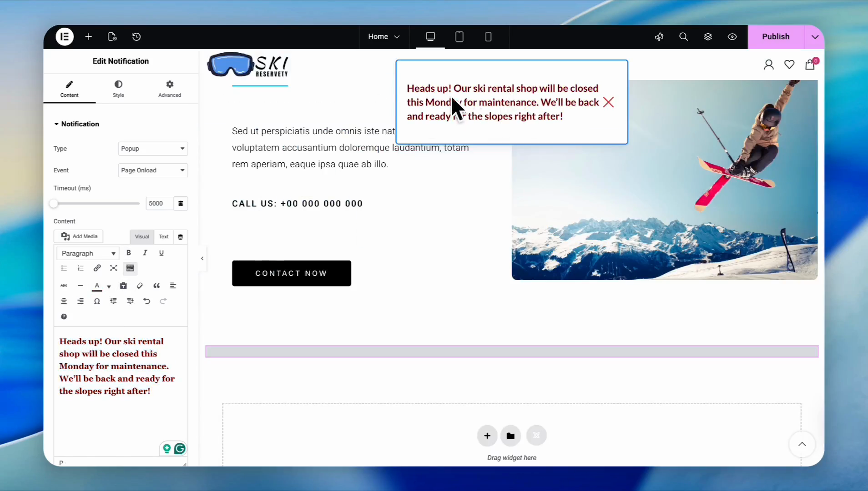Switch to the Advanced tab
This screenshot has width=868, height=491.
170,89
